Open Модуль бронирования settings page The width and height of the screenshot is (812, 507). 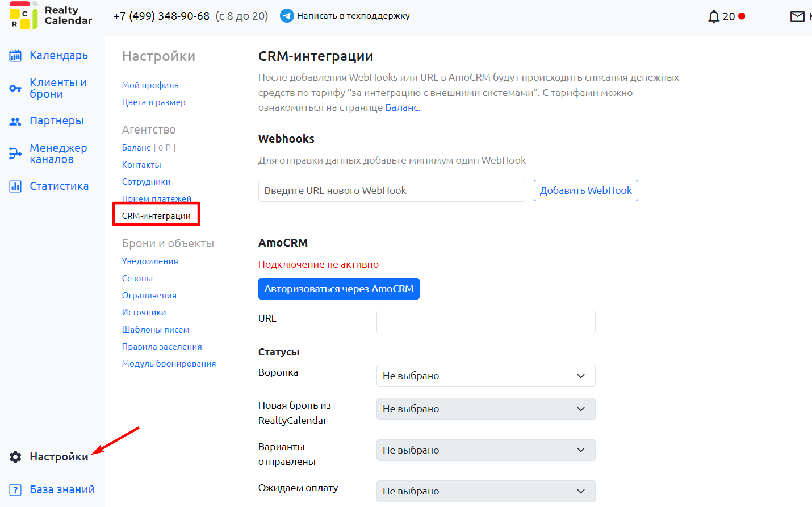point(169,364)
